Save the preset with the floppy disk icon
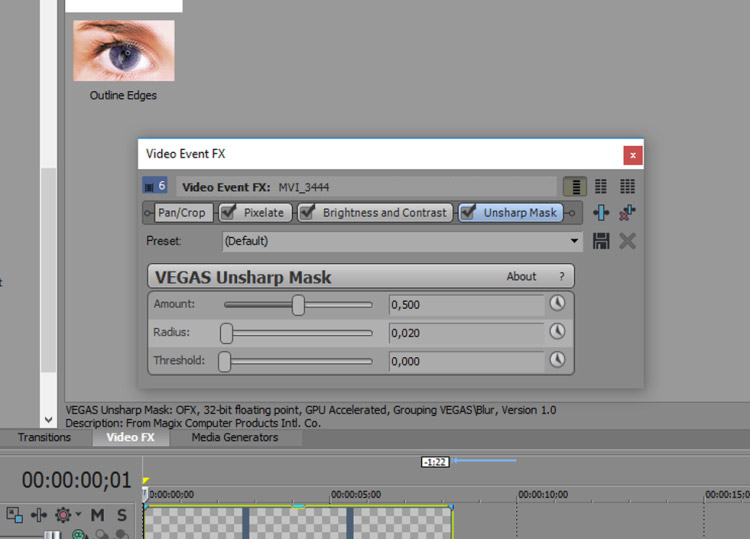The height and width of the screenshot is (539, 750). tap(601, 241)
